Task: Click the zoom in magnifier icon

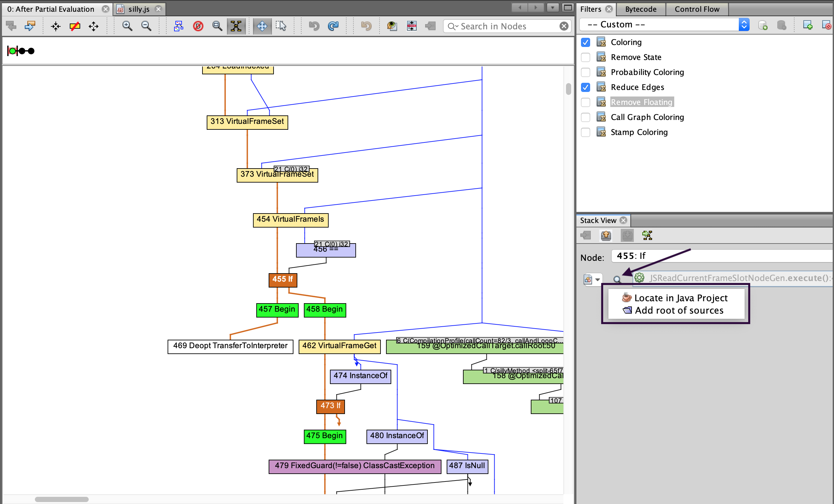Action: click(x=127, y=26)
